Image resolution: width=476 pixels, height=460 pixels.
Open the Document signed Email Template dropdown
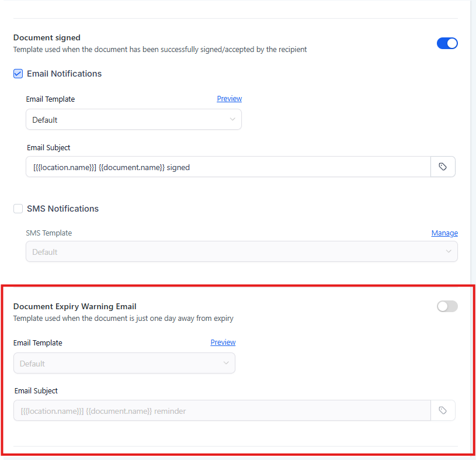[x=134, y=120]
